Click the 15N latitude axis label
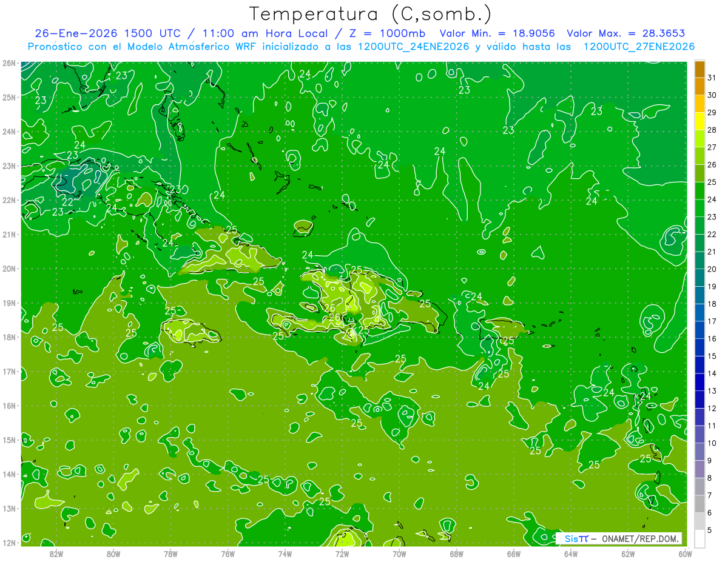Screen dimensions: 728x562 tap(9, 440)
